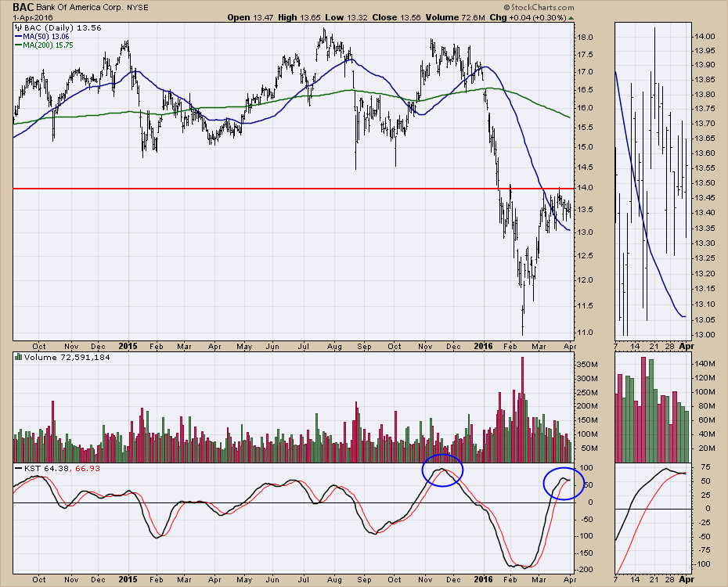
Task: Select the 'MA(200) 15.75' legend entry
Action: [x=48, y=45]
